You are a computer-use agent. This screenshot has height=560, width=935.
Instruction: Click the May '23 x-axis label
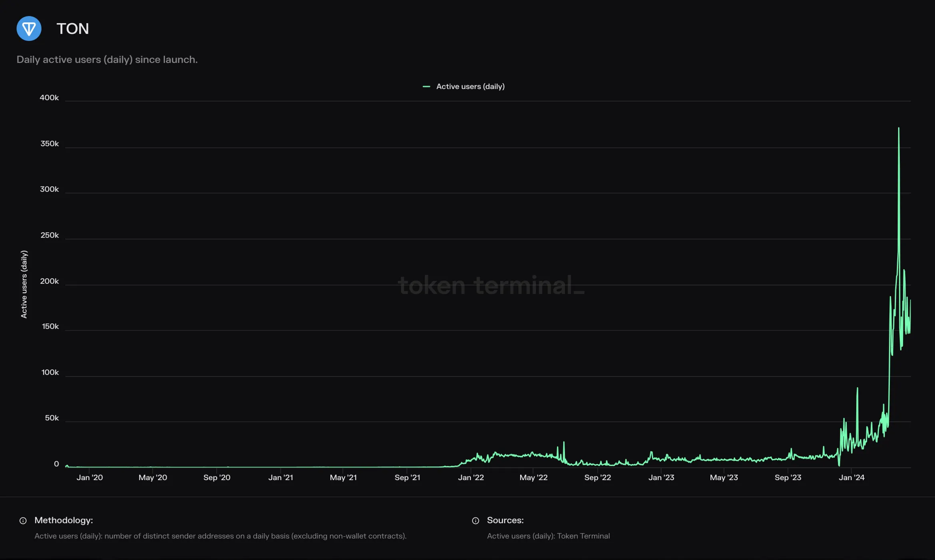pyautogui.click(x=724, y=477)
